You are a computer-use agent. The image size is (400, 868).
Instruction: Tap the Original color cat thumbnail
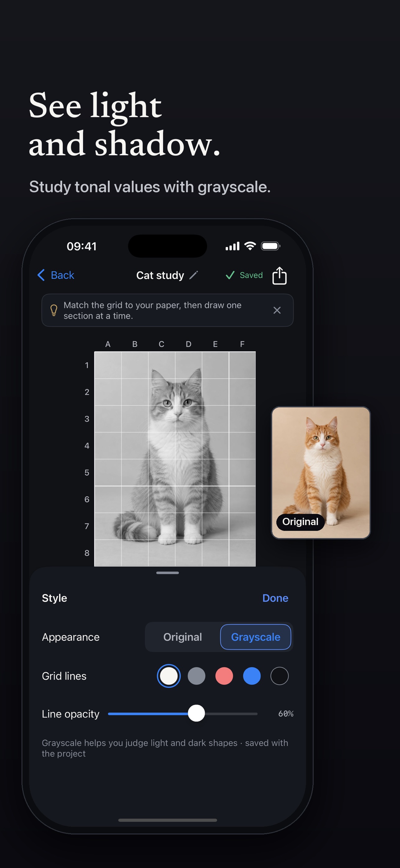tap(321, 472)
